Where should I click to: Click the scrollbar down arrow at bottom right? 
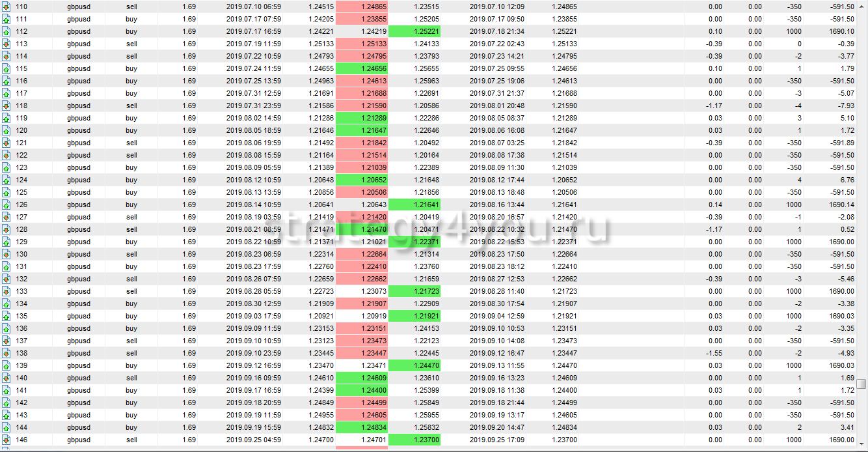point(861,444)
